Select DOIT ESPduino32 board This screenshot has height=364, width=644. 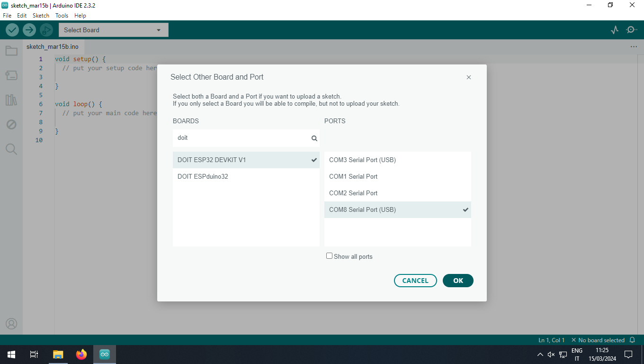tap(246, 176)
